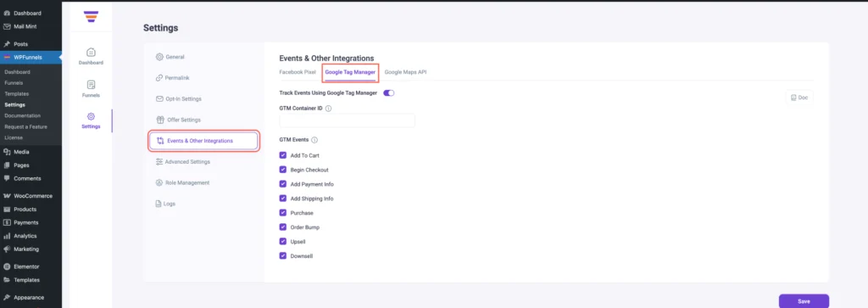Click the Mail Mint envelope icon
This screenshot has height=308, width=868.
click(7, 26)
